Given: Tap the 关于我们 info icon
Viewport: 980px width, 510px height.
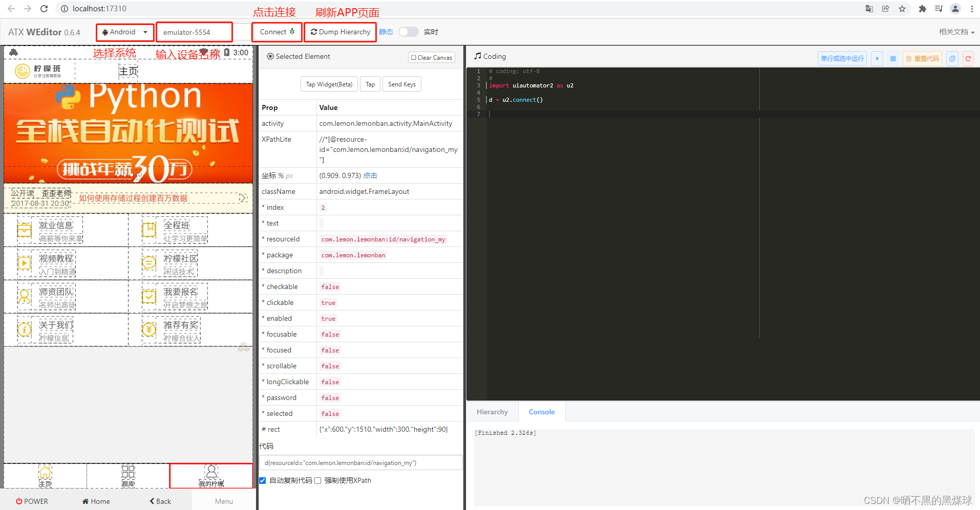Looking at the screenshot, I should click(24, 330).
